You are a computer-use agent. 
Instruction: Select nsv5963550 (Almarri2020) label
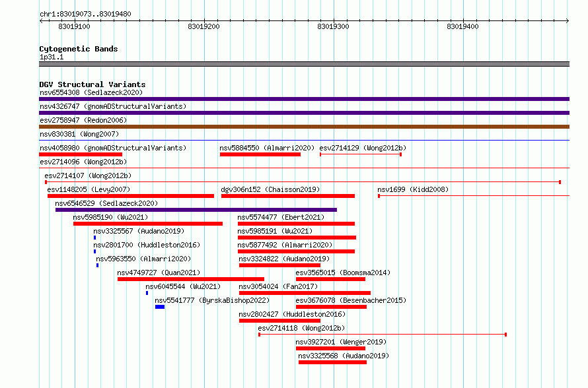(143, 259)
